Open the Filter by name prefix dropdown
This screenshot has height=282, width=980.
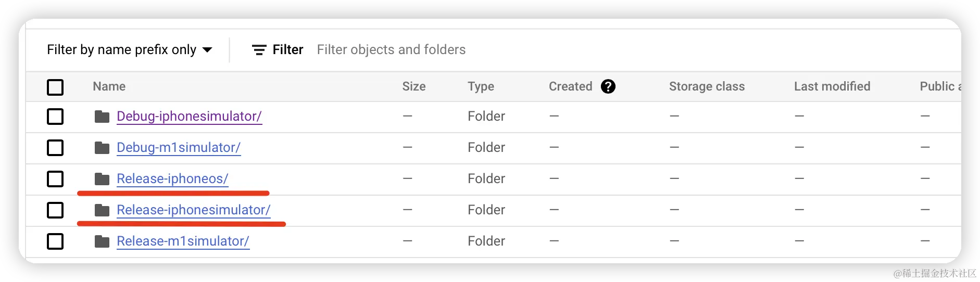(121, 50)
